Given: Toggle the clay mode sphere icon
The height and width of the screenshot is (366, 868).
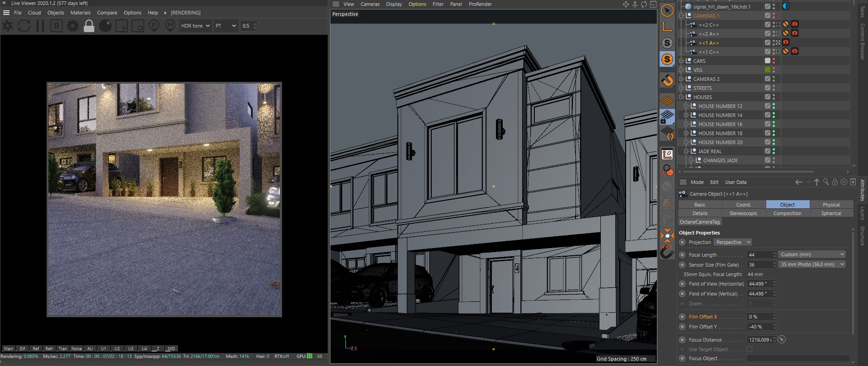Looking at the screenshot, I should coord(105,26).
